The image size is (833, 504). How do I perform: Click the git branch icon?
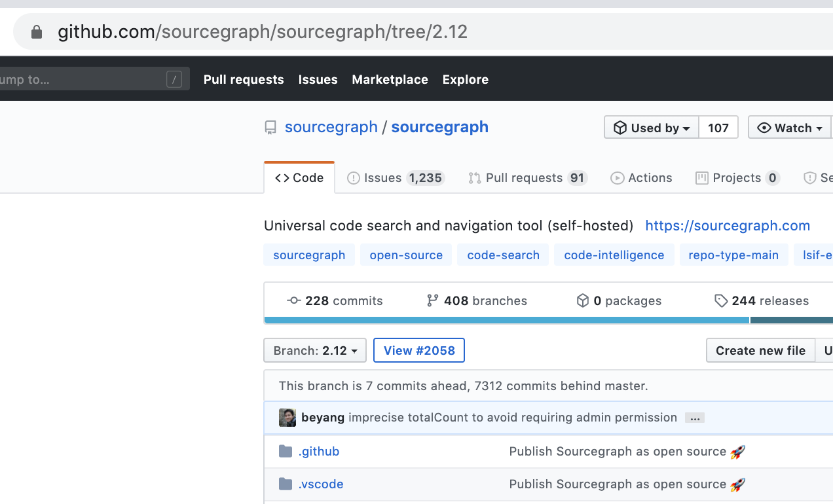[432, 300]
